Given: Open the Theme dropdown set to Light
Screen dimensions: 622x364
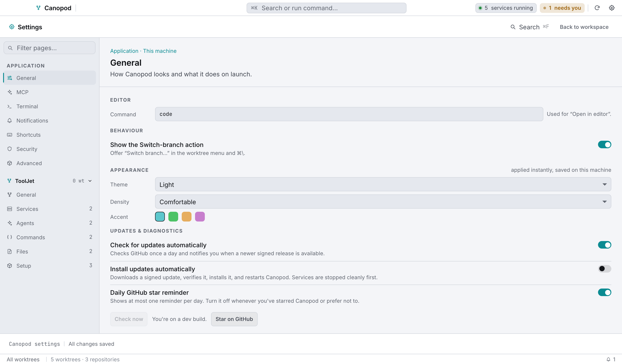Looking at the screenshot, I should tap(383, 184).
